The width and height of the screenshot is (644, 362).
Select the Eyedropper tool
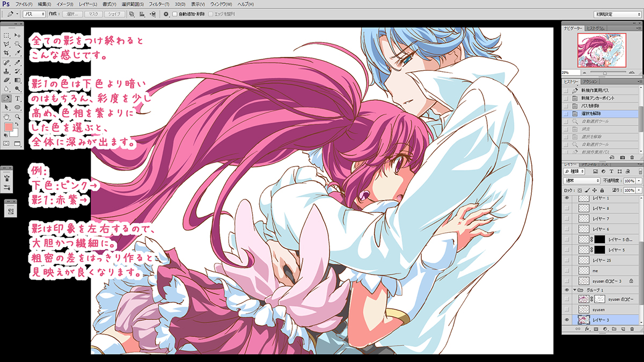(18, 53)
